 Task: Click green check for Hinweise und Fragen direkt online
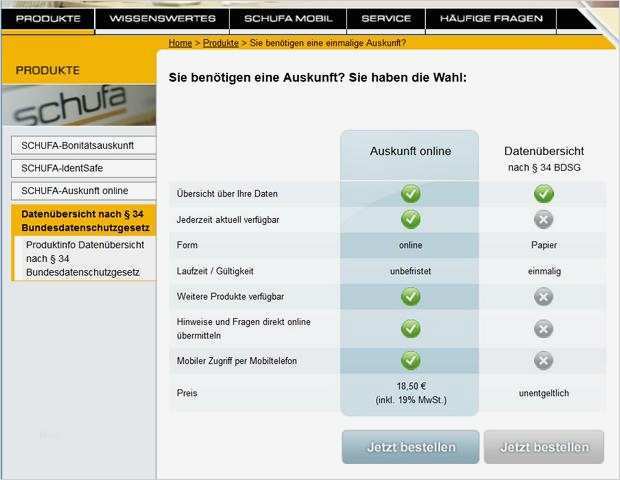click(410, 329)
